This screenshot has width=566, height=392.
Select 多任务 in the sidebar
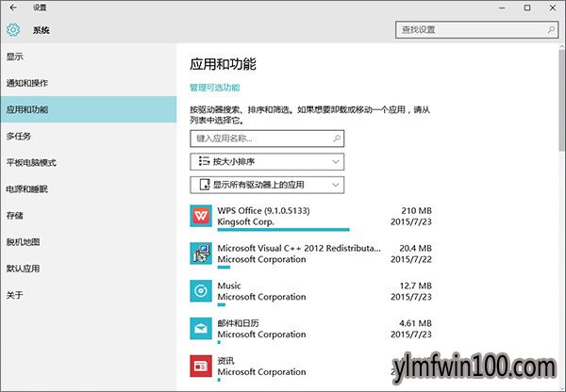pyautogui.click(x=89, y=136)
